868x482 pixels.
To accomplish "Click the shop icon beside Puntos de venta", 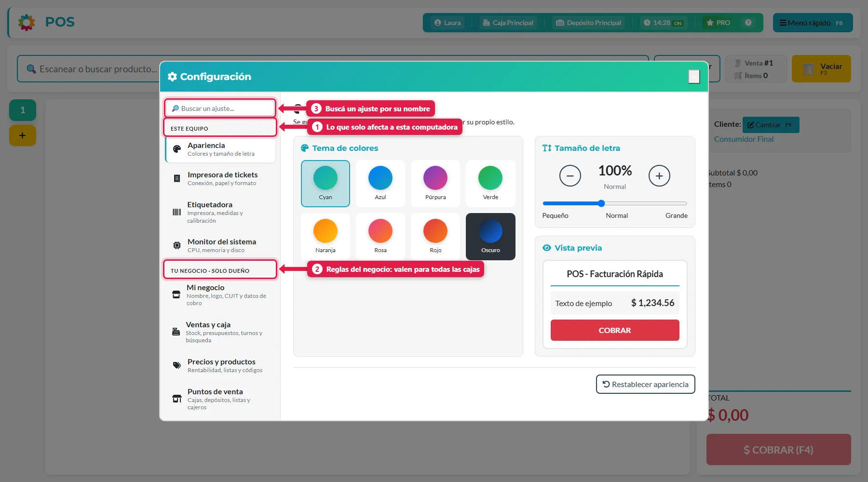I will pos(177,399).
